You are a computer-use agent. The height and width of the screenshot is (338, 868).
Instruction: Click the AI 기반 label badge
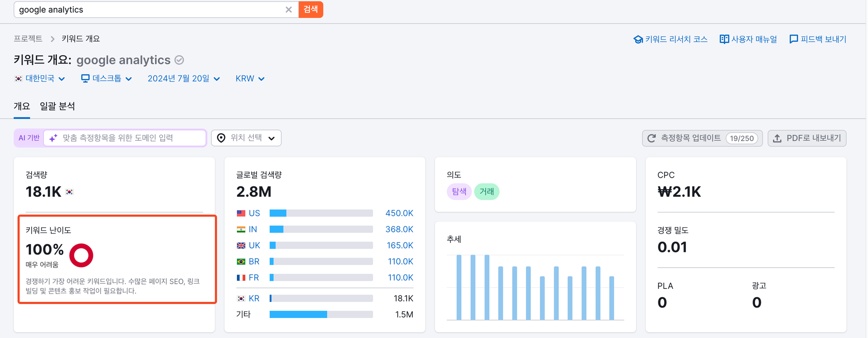29,138
